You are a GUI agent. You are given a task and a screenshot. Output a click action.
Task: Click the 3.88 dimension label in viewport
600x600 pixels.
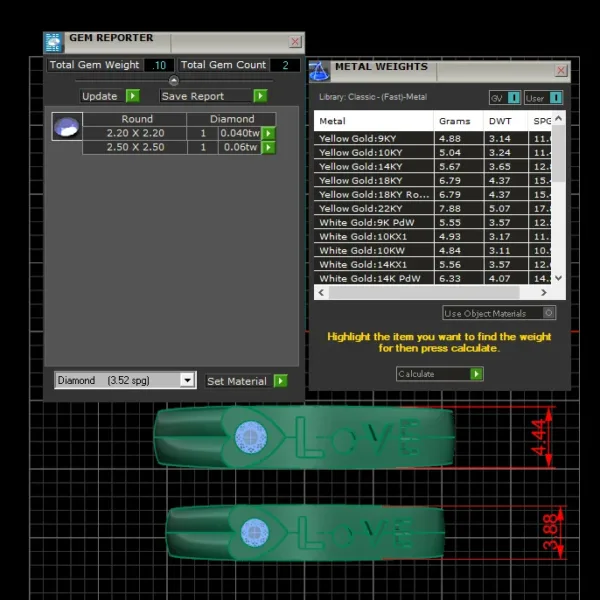pyautogui.click(x=550, y=532)
